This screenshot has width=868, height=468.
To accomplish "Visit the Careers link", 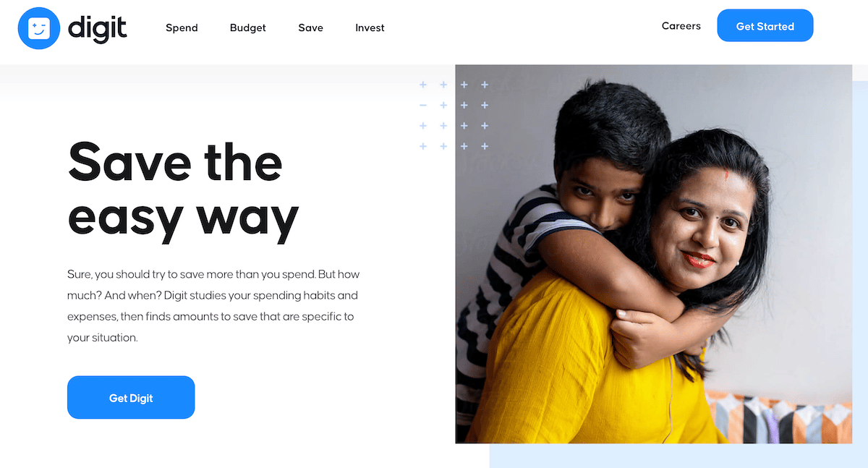I will pos(681,26).
